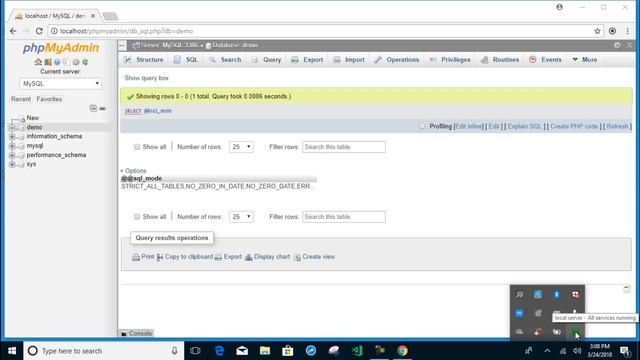Click the page settings gear in breadcrumb bar
This screenshot has height=360, width=640.
(617, 45)
